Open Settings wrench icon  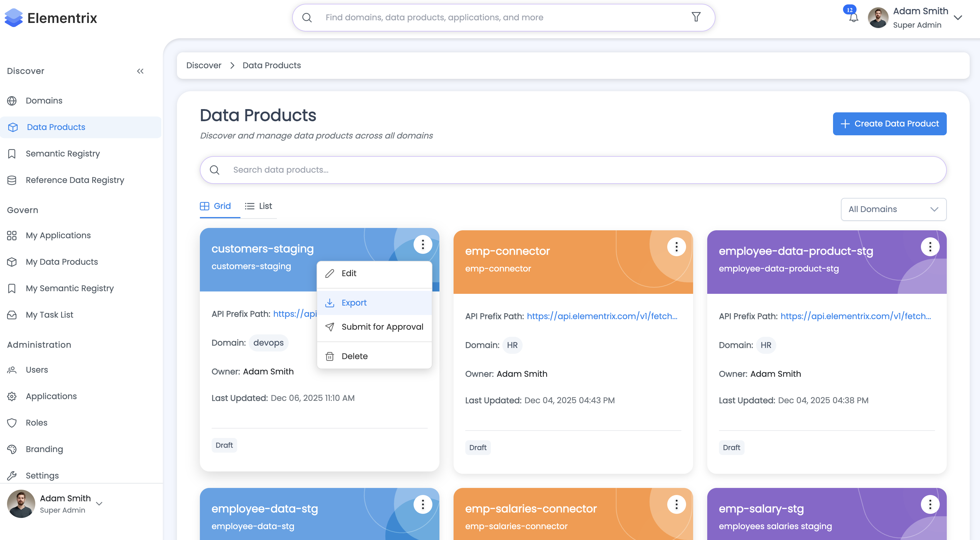pyautogui.click(x=12, y=476)
